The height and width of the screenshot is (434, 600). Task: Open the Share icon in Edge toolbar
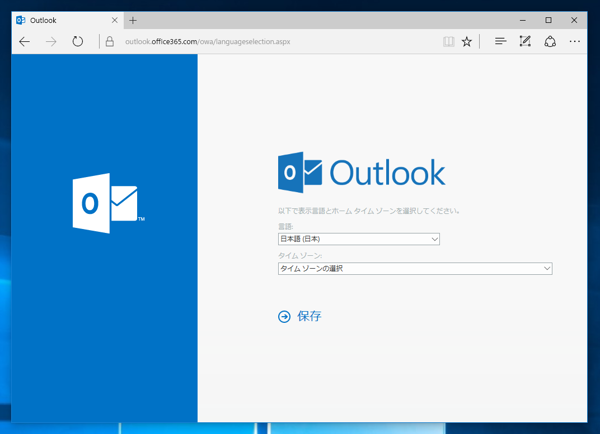tap(550, 41)
